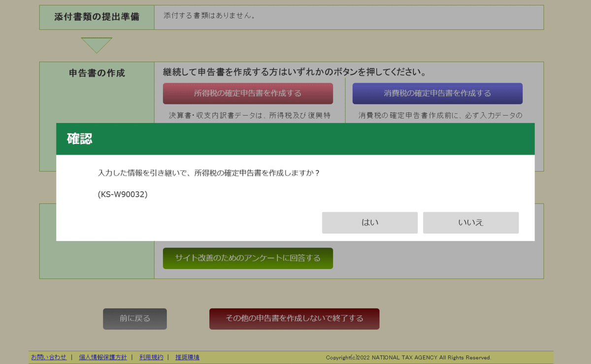View the 個人情報保護方針 privacy policy link
Screen dimensions: 591x364
coord(102,357)
